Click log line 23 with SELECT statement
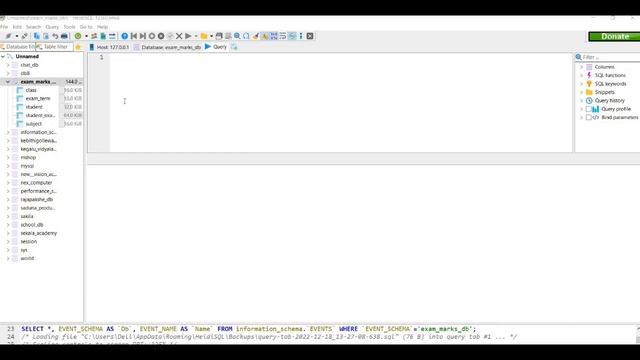 [248, 329]
